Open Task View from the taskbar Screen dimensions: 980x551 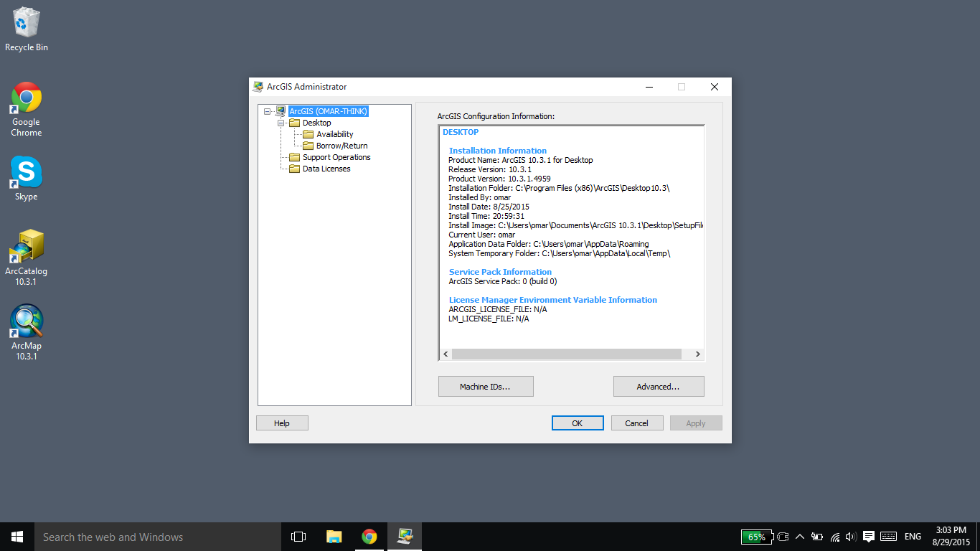(298, 537)
